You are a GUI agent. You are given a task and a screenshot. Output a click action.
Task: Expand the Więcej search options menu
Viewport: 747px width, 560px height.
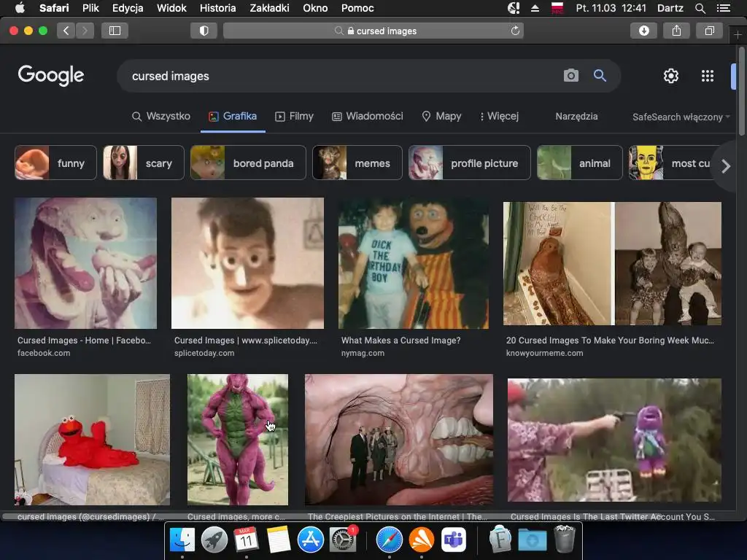pyautogui.click(x=499, y=116)
